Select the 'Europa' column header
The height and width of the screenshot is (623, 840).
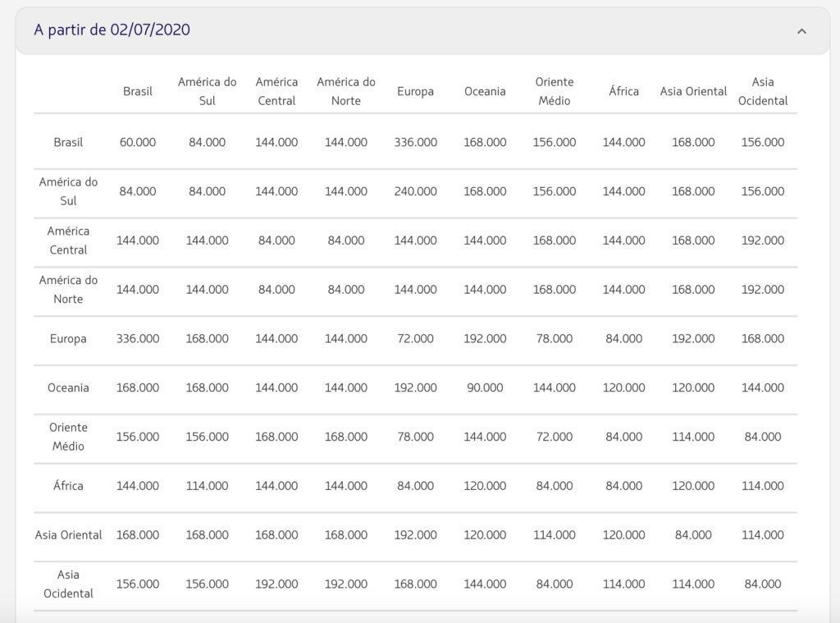[x=415, y=91]
